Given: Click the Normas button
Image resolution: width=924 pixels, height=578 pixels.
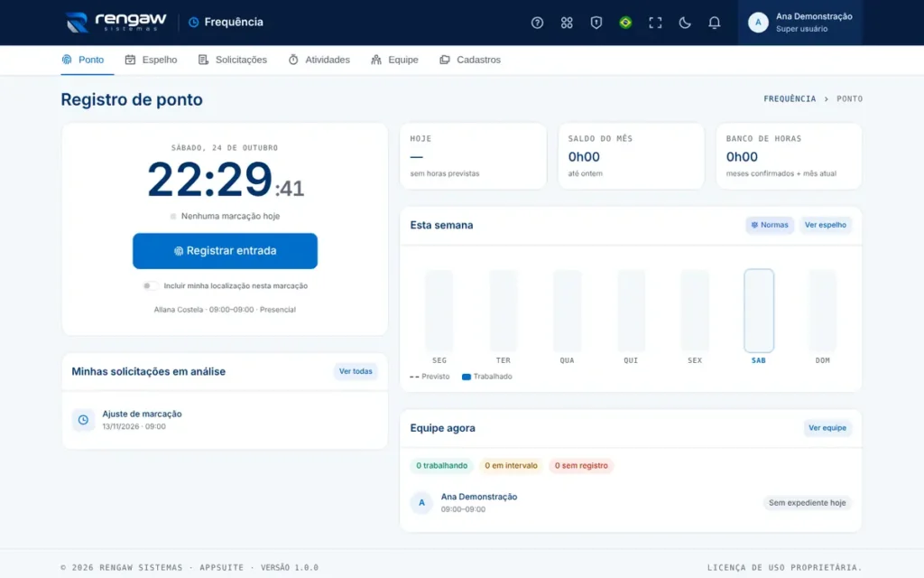Looking at the screenshot, I should [x=770, y=225].
